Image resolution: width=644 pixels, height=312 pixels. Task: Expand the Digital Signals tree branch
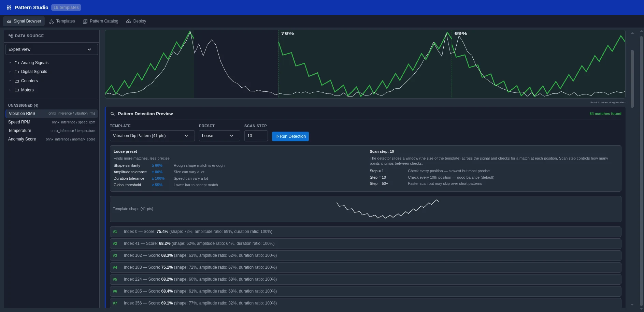(10, 72)
